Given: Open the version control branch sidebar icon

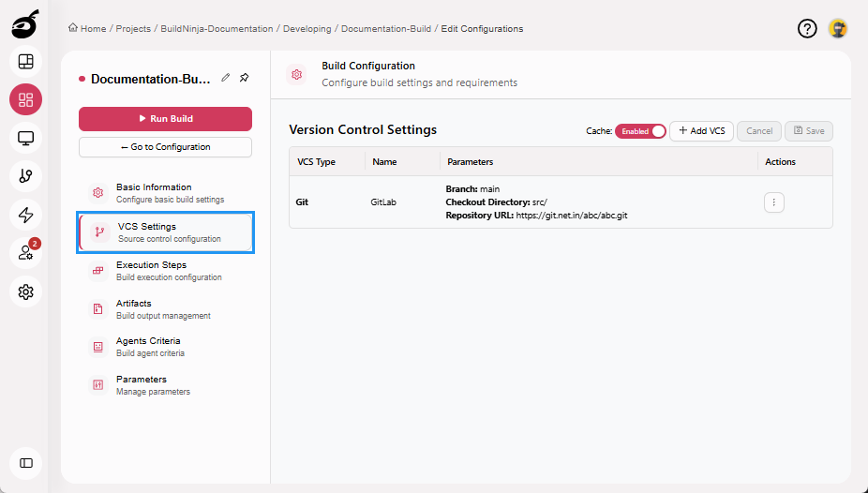Looking at the screenshot, I should click(x=25, y=176).
